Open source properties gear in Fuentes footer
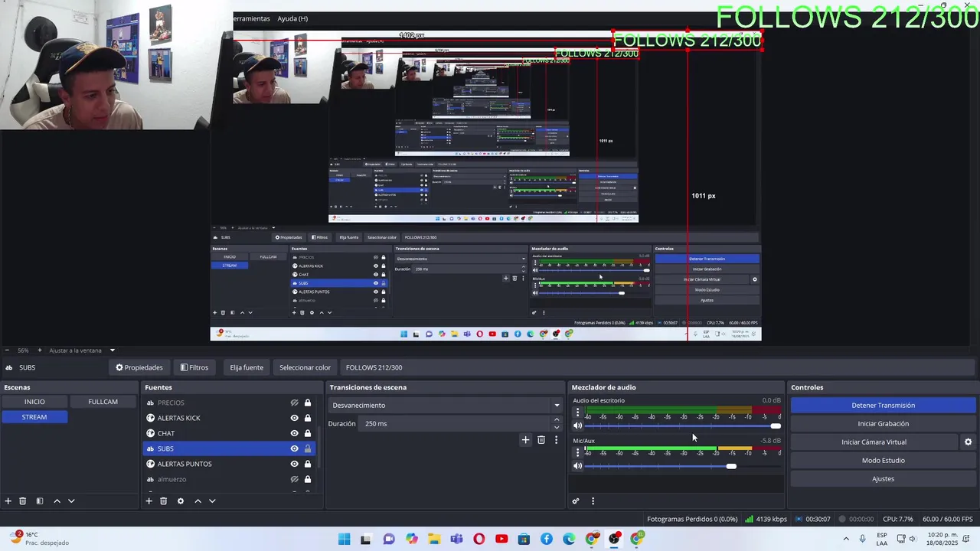The height and width of the screenshot is (551, 980). (181, 501)
